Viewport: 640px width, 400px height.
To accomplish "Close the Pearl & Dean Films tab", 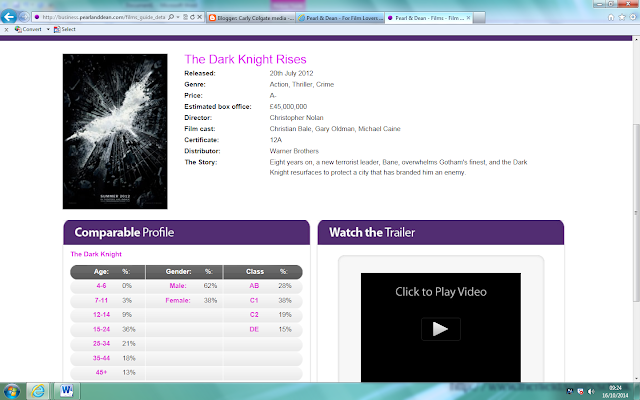I will [x=468, y=18].
